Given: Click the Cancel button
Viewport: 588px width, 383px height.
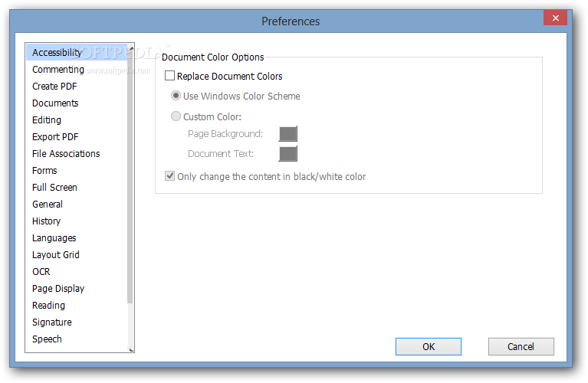Looking at the screenshot, I should 521,347.
